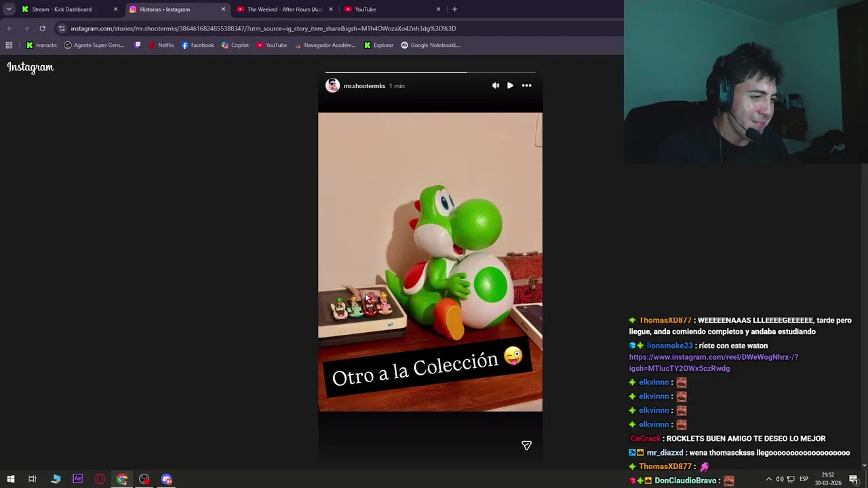Image resolution: width=868 pixels, height=488 pixels.
Task: Reload the Instagram page
Action: tap(42, 28)
